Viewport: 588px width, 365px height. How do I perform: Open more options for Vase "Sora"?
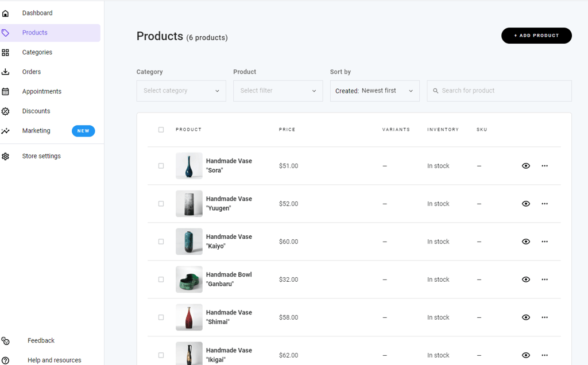[544, 166]
